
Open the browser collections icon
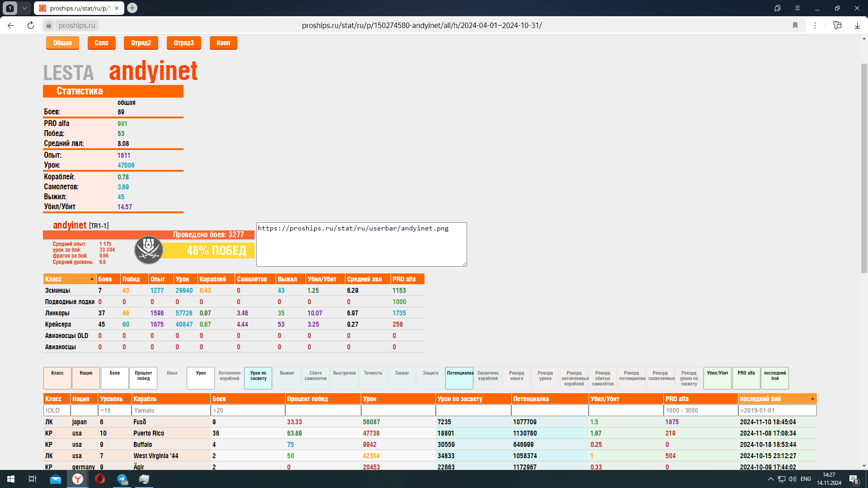pyautogui.click(x=837, y=25)
